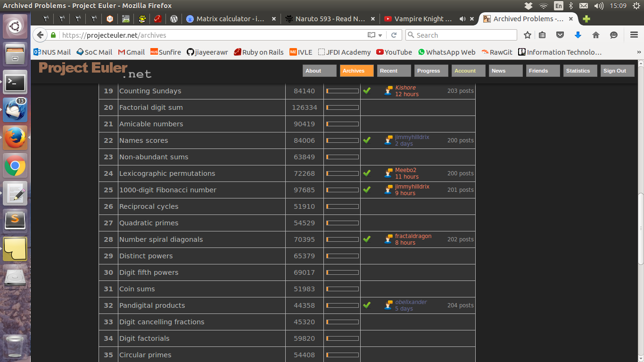Open Thunderbird mail in the dock

15,110
